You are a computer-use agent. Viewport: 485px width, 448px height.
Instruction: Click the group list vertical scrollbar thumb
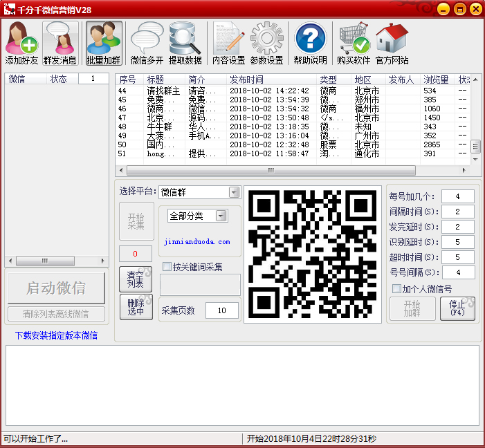[475, 147]
